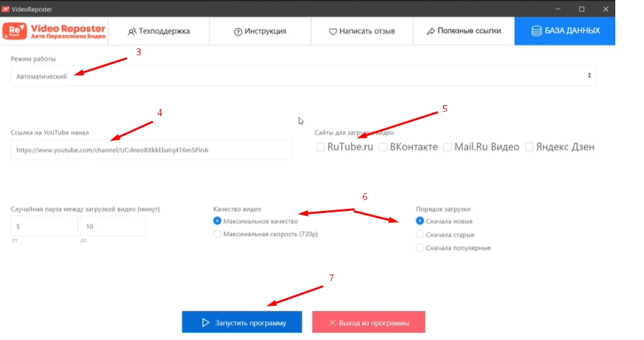Image resolution: width=644 pixels, height=340 pixels.
Task: Click the play triangle in Запустить программу
Action: click(x=206, y=323)
